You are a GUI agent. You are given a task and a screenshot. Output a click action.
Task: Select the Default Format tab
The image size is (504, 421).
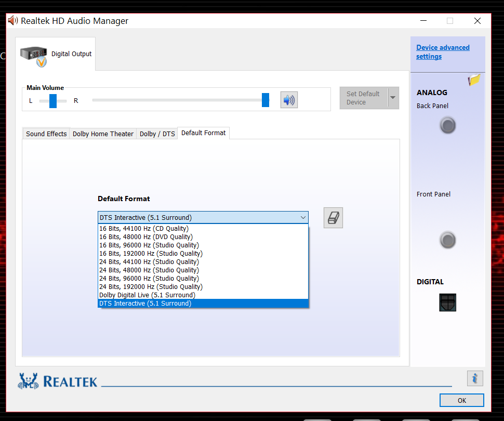pyautogui.click(x=204, y=133)
